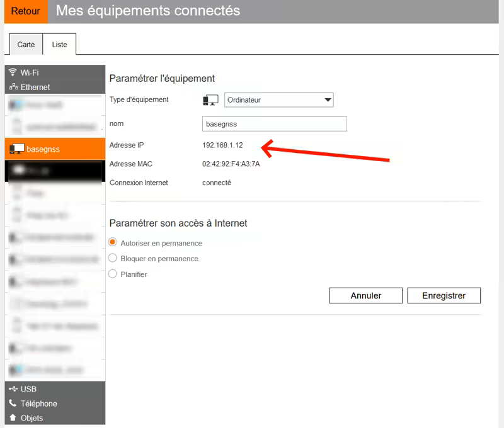Switch to the Liste tab

pyautogui.click(x=59, y=45)
